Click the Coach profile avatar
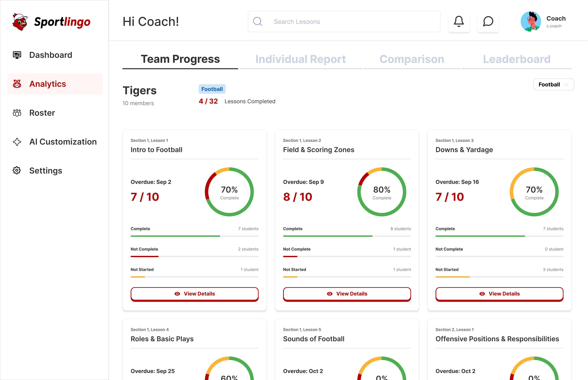The height and width of the screenshot is (380, 588). pos(530,22)
